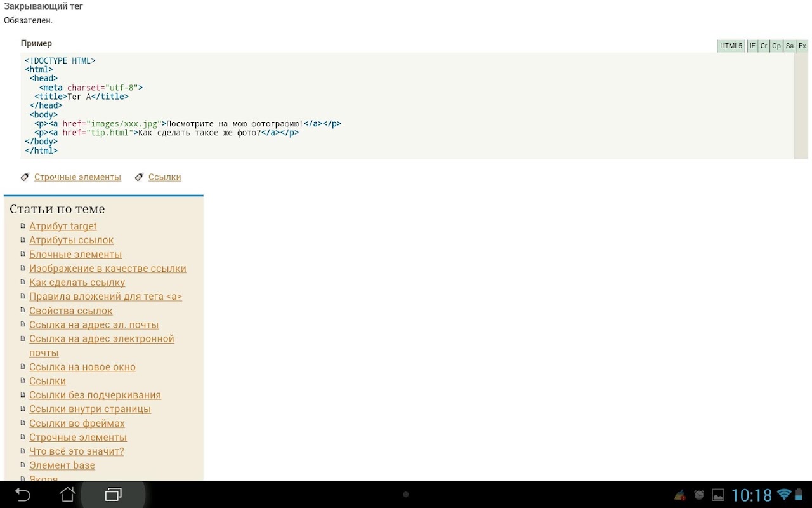Viewport: 812px width, 508px height.
Task: Click the Op browser badge
Action: click(776, 46)
